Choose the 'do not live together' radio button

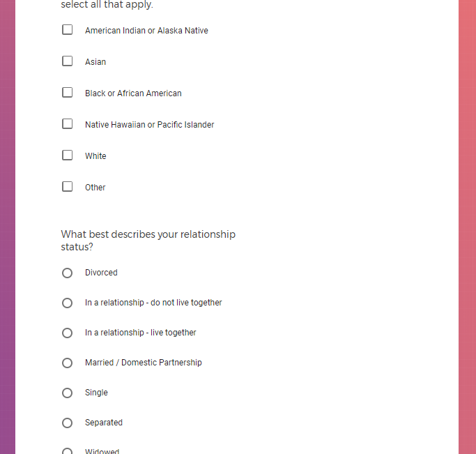[68, 303]
